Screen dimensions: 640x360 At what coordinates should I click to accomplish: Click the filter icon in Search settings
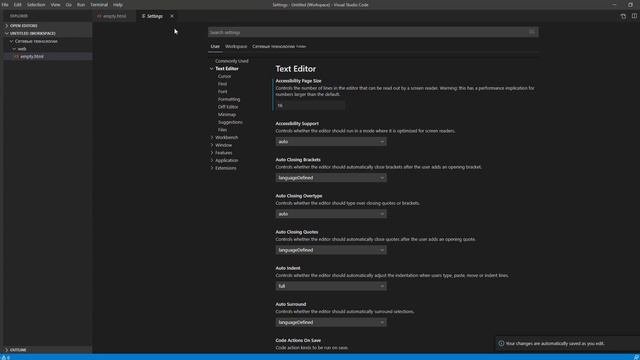(531, 32)
